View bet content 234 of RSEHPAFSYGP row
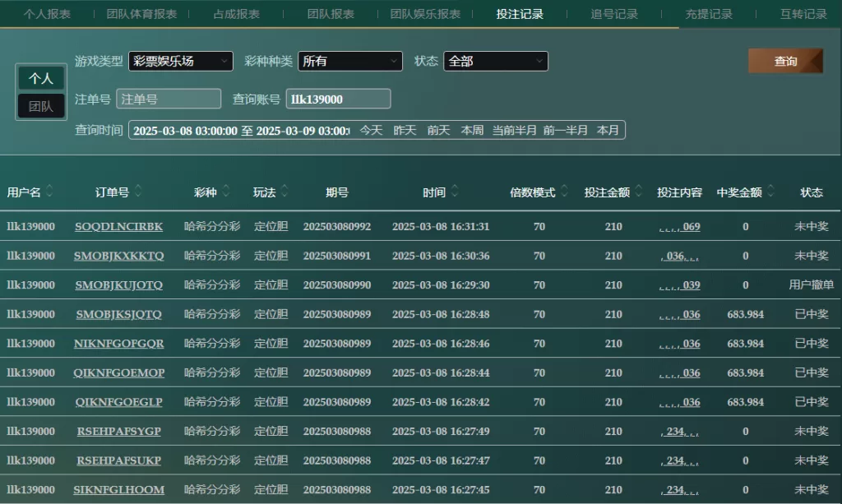842x504 pixels. click(x=680, y=432)
